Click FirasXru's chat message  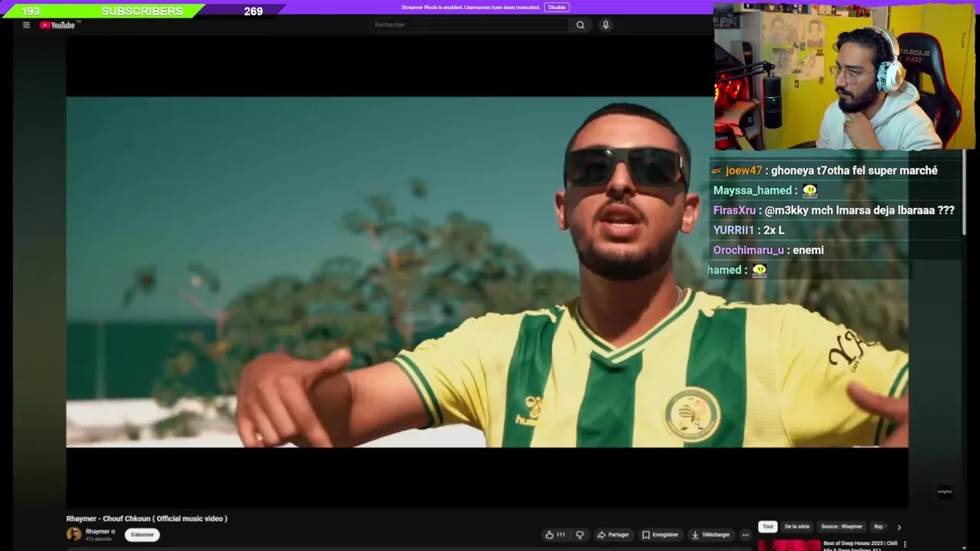pos(834,210)
